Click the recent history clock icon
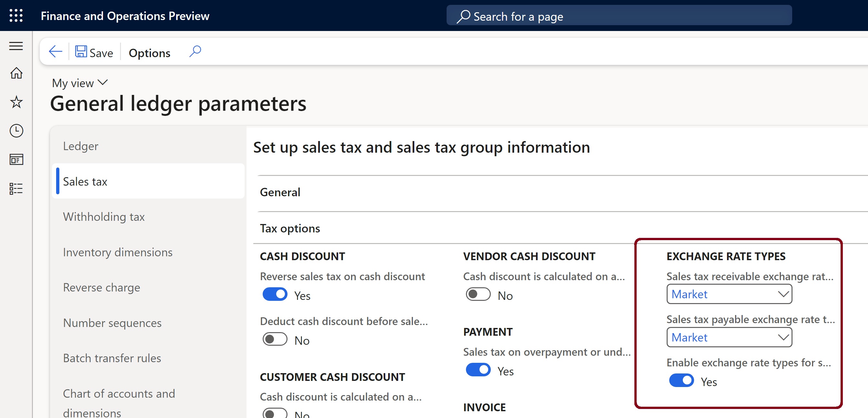 (16, 131)
